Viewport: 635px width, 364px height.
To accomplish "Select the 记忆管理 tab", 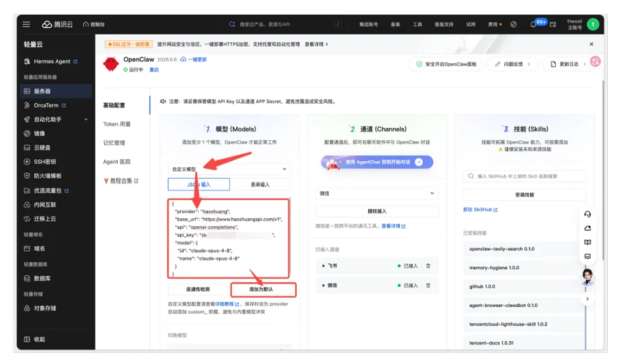I will (x=115, y=143).
